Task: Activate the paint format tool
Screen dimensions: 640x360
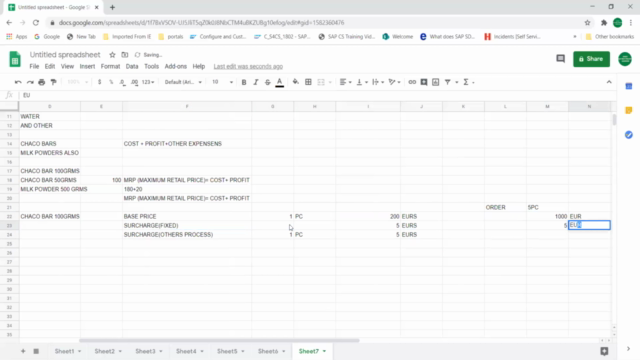Action: pyautogui.click(x=53, y=82)
